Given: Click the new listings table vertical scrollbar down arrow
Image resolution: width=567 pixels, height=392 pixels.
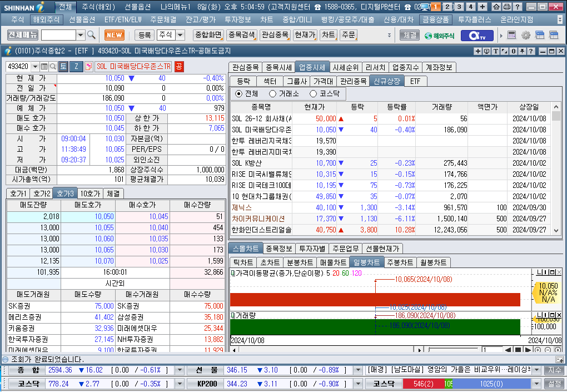Looking at the screenshot, I should click(556, 230).
